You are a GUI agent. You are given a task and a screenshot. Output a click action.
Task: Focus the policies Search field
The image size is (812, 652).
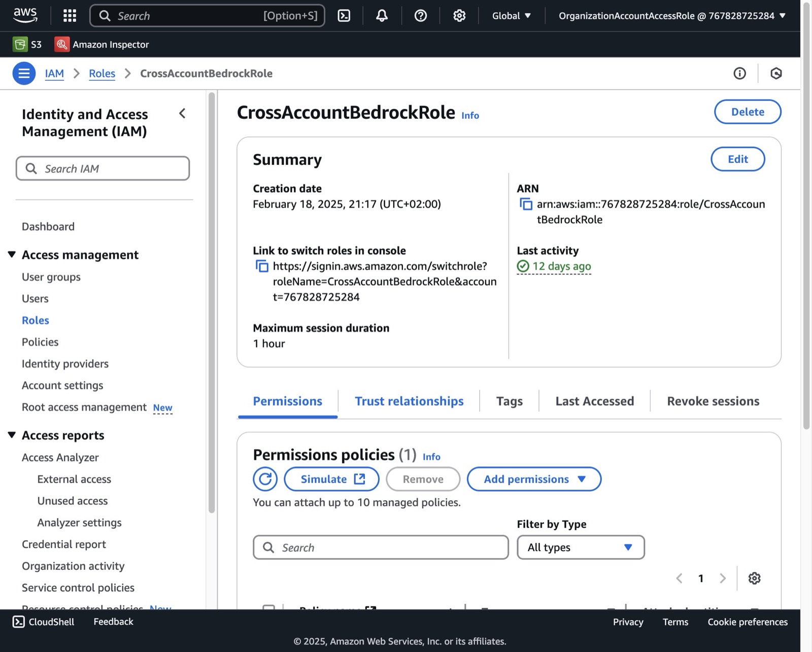381,547
